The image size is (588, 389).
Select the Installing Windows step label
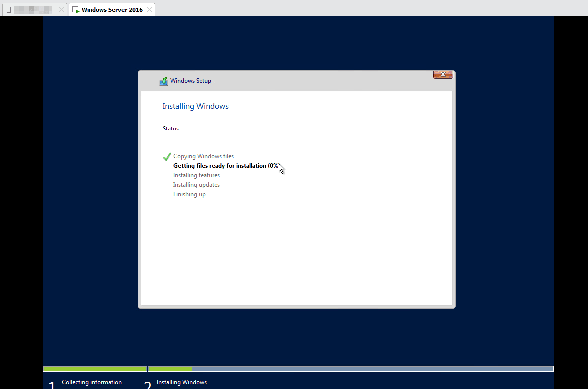181,382
